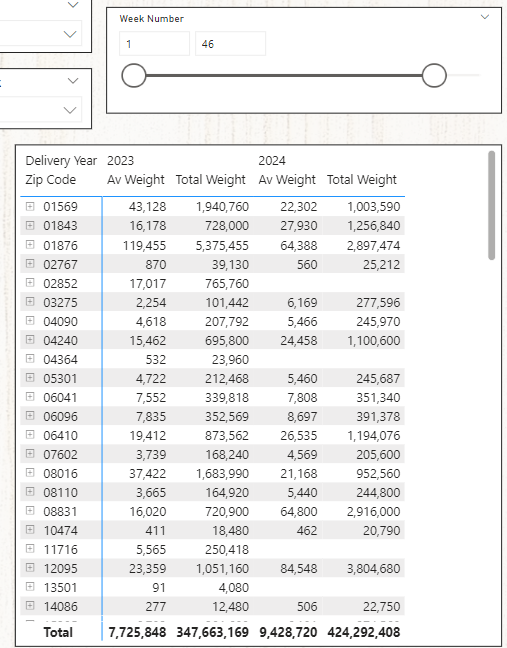Expand zip code 06041 row
The width and height of the screenshot is (507, 648).
[x=30, y=396]
